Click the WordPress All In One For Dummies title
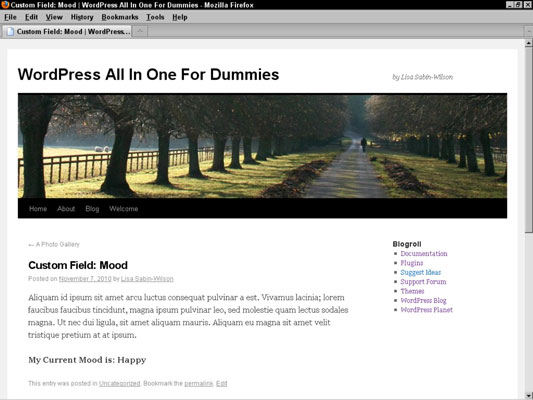This screenshot has height=400, width=533. (148, 74)
